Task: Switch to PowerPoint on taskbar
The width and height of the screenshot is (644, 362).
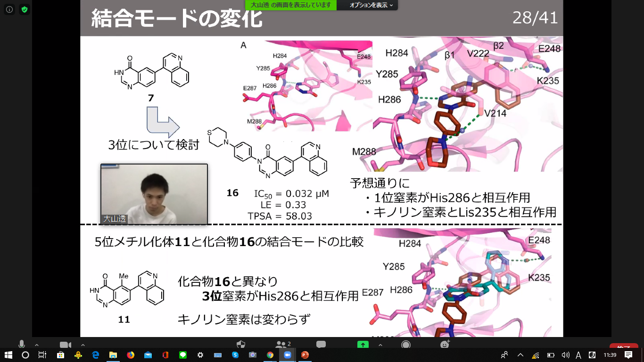Action: [x=305, y=355]
